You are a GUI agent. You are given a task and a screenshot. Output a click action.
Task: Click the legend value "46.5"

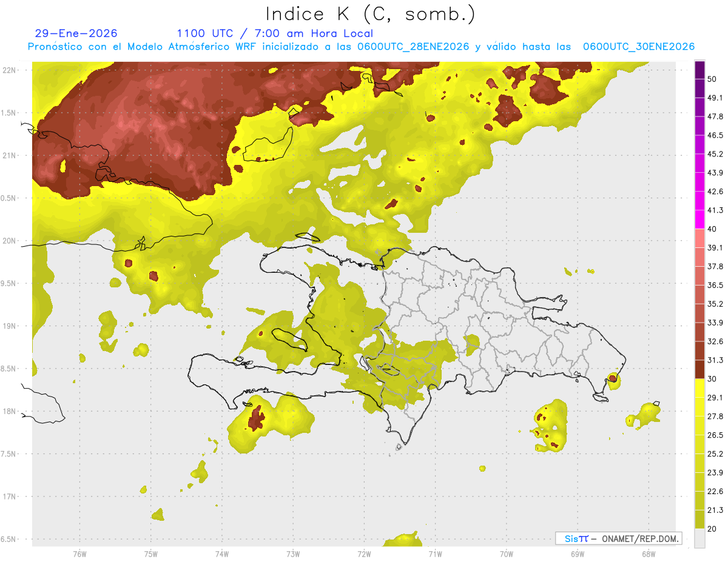715,135
